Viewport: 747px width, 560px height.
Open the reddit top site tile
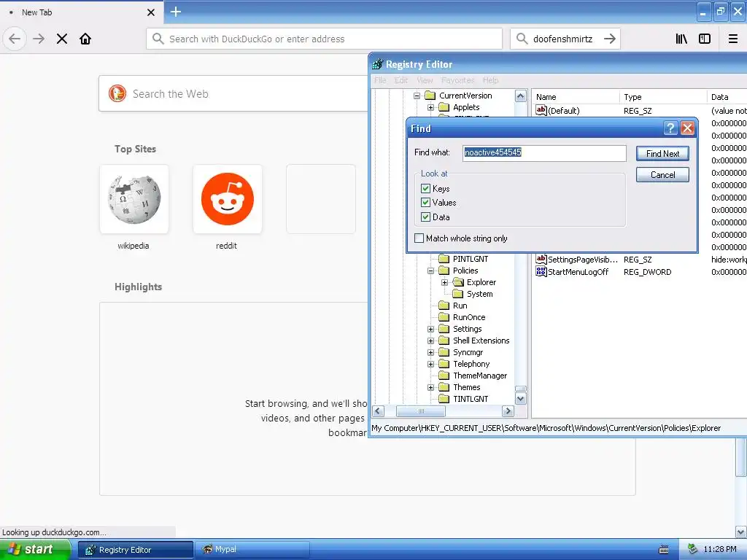228,199
